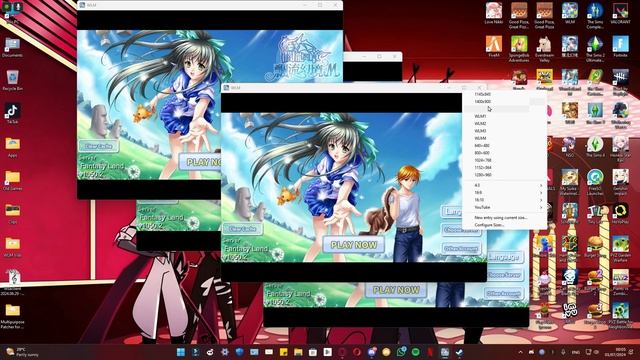Launch the Everdream Valley shortcut
The image size is (640, 360).
coord(544,49)
